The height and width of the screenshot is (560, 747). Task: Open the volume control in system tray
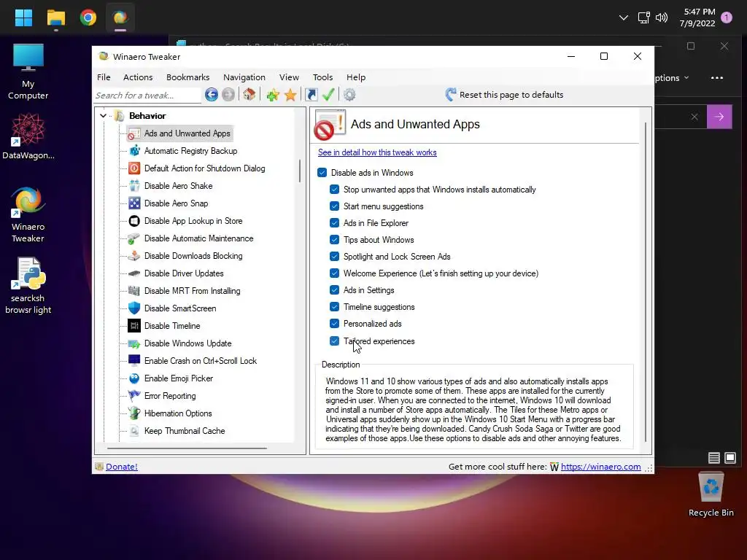(x=661, y=18)
